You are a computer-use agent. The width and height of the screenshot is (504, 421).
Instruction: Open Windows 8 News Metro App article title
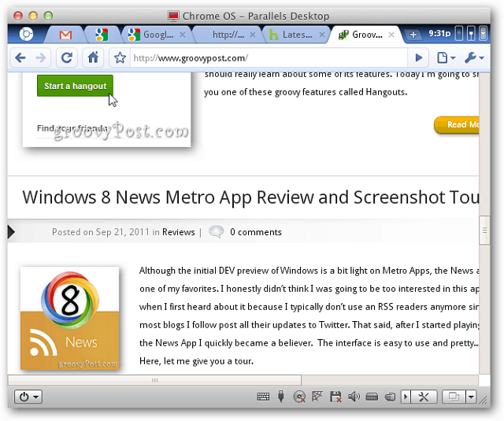[x=250, y=198]
